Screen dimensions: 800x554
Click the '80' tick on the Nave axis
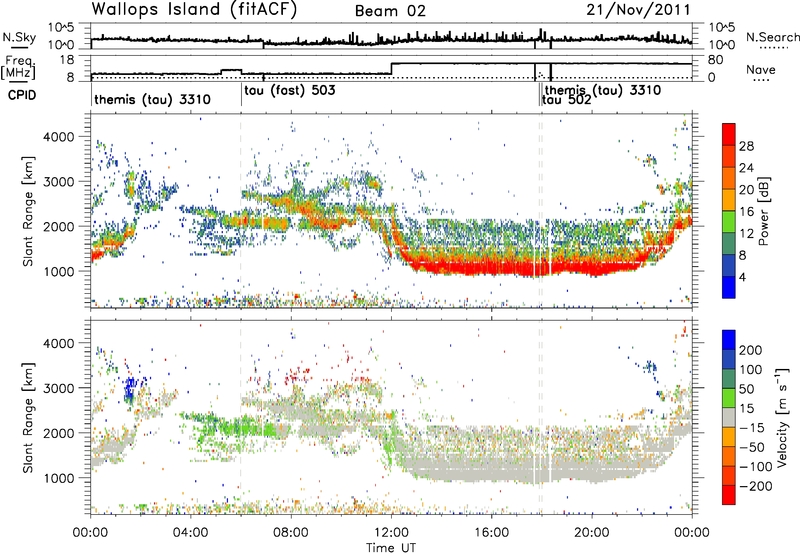[x=716, y=60]
